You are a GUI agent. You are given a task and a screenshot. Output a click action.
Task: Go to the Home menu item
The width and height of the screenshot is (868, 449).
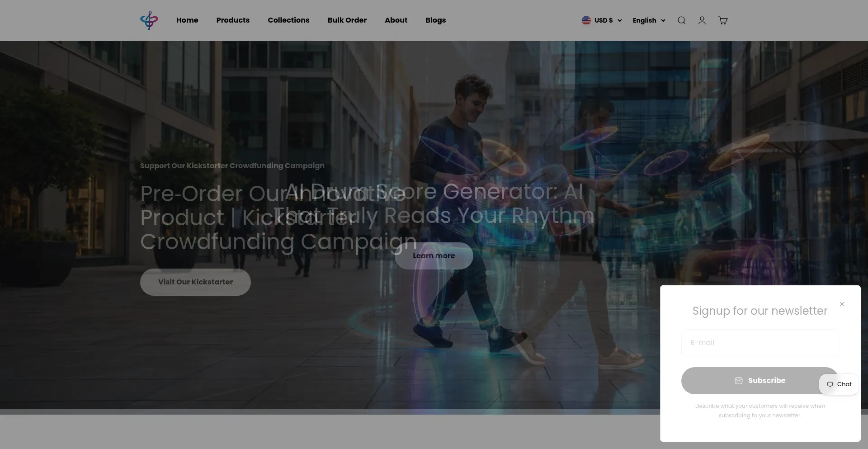[187, 20]
